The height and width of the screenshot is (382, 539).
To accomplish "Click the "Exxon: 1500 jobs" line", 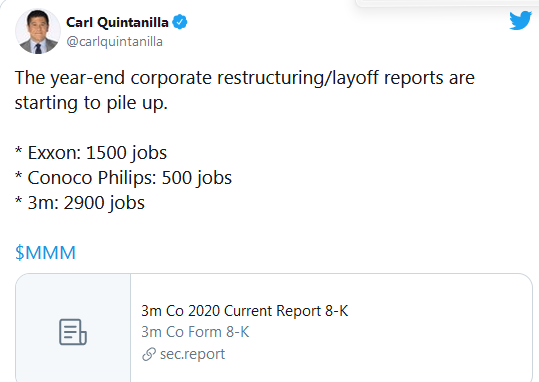I will [x=91, y=153].
